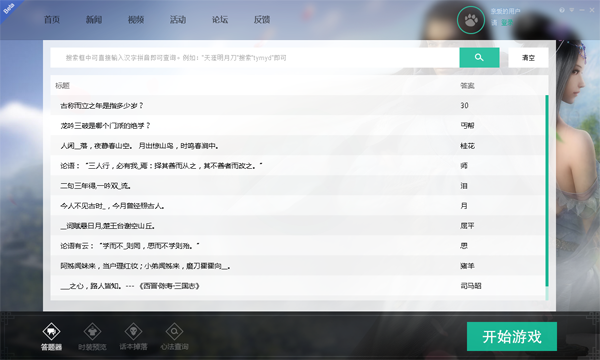Click the answer cell 桂花
The height and width of the screenshot is (360, 600).
point(467,146)
